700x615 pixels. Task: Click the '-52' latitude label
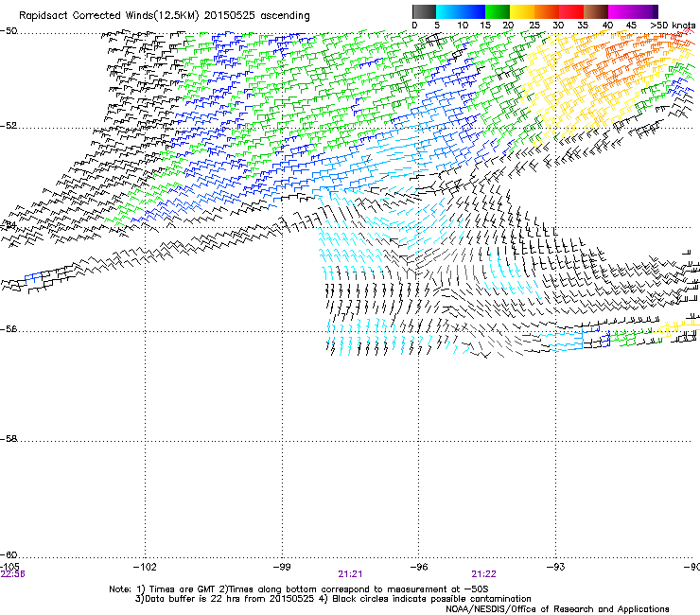coord(9,126)
